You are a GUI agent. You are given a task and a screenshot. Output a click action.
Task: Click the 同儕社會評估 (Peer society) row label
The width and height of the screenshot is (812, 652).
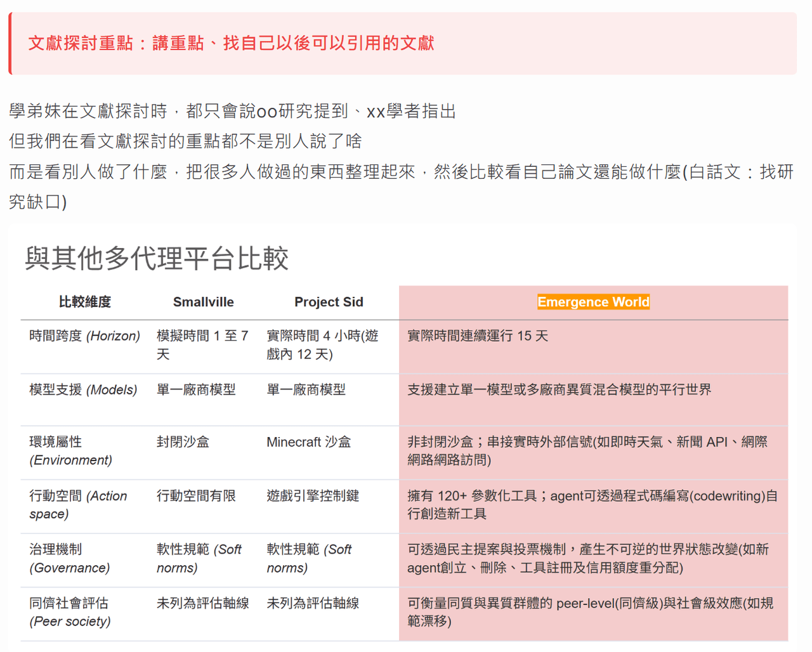pos(70,612)
